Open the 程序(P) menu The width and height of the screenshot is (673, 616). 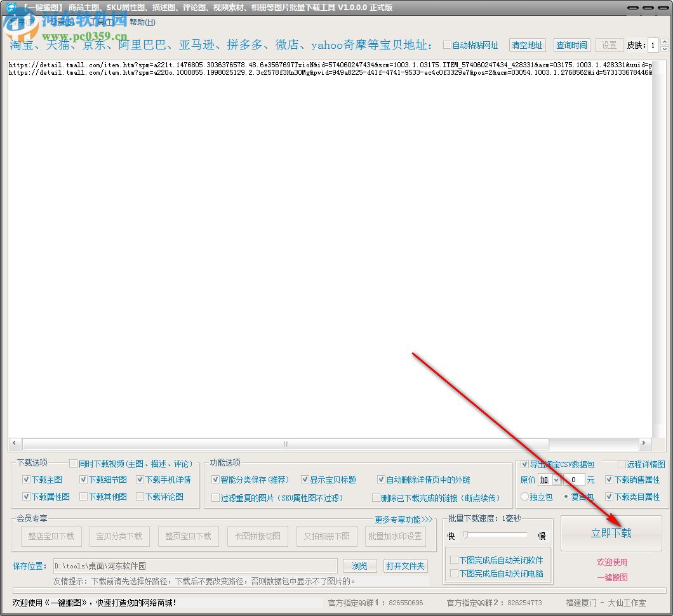point(22,22)
